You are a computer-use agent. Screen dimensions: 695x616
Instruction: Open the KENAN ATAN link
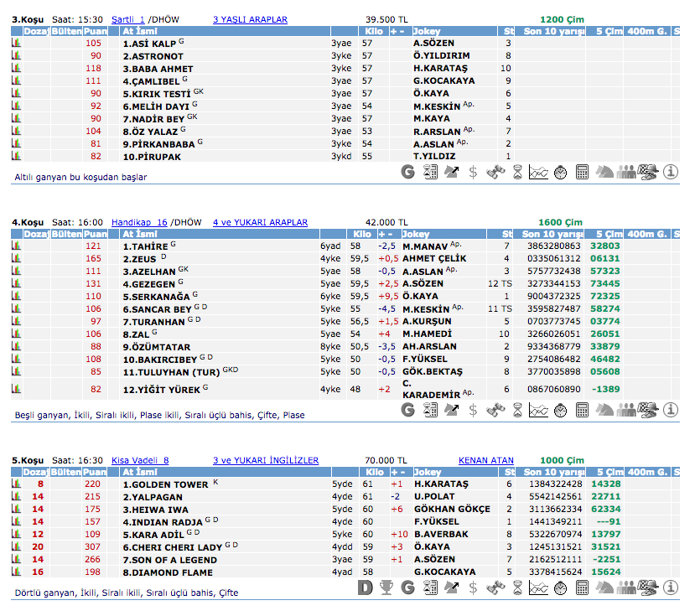[x=486, y=460]
